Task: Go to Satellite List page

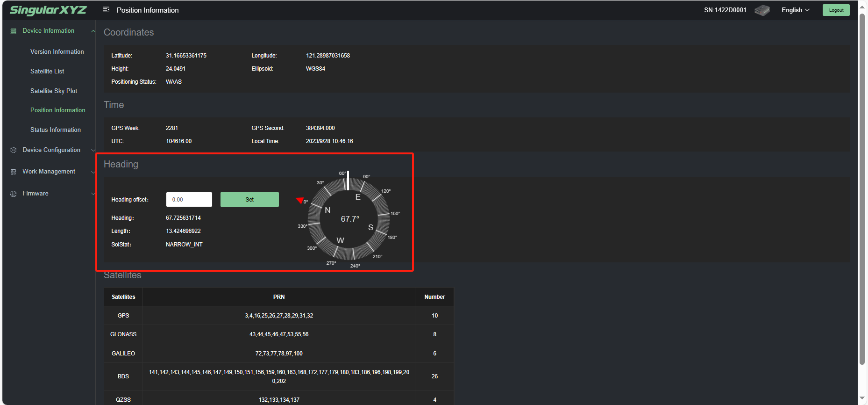Action: click(47, 72)
